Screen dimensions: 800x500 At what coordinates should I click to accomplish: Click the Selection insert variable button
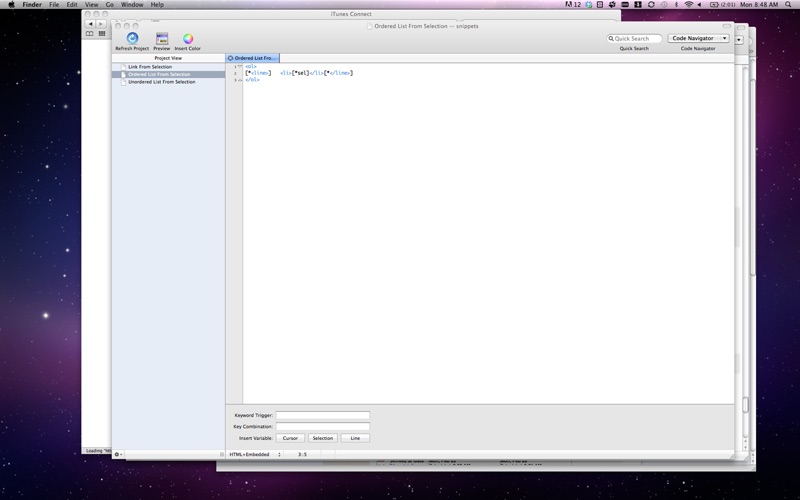click(x=322, y=438)
